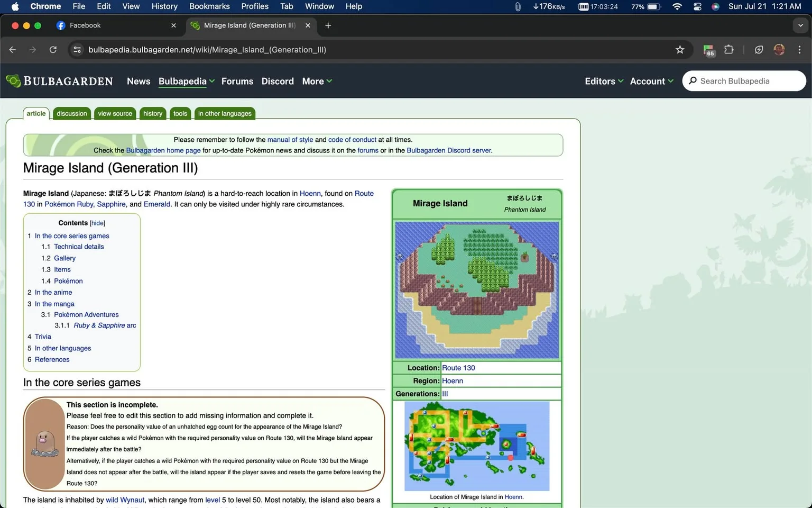
Task: Open the Apple menu
Action: [x=15, y=6]
